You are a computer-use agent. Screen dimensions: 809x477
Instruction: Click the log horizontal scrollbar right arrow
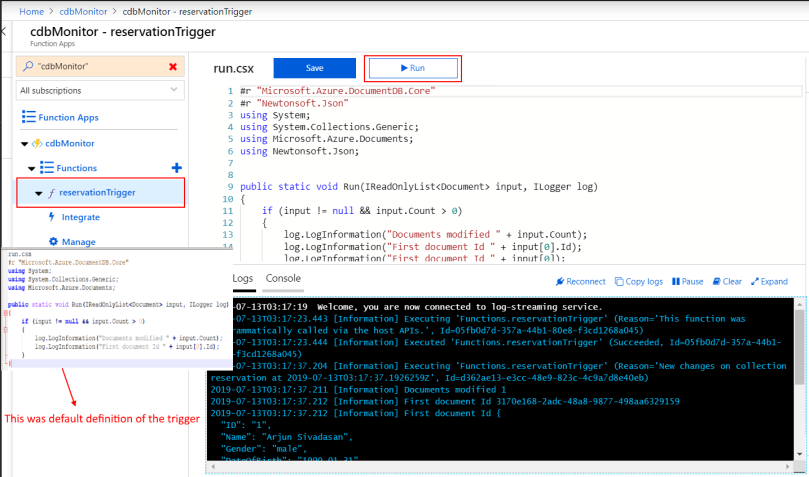click(x=787, y=467)
